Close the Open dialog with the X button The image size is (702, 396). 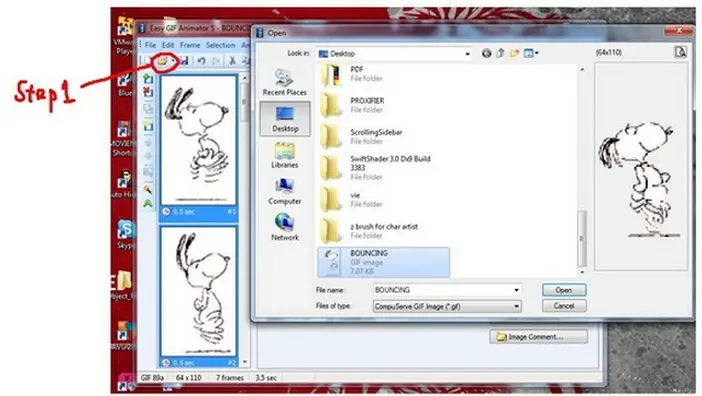click(x=679, y=30)
